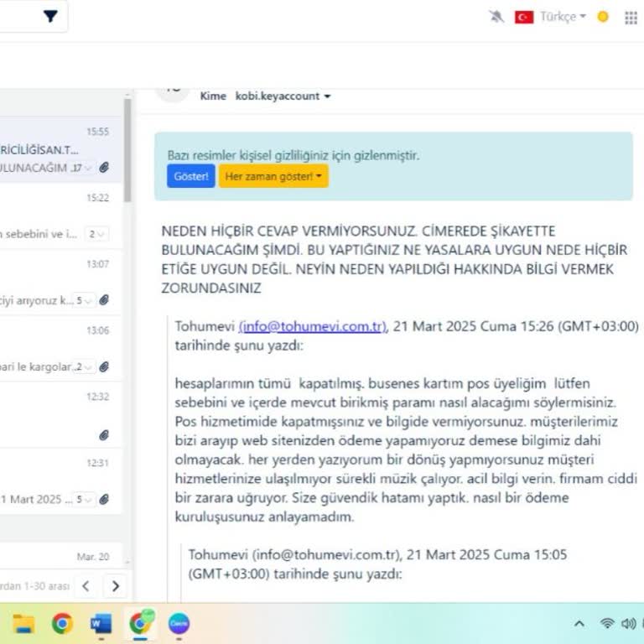Expand the 2 thread counter on 15:22 message

coord(96,234)
